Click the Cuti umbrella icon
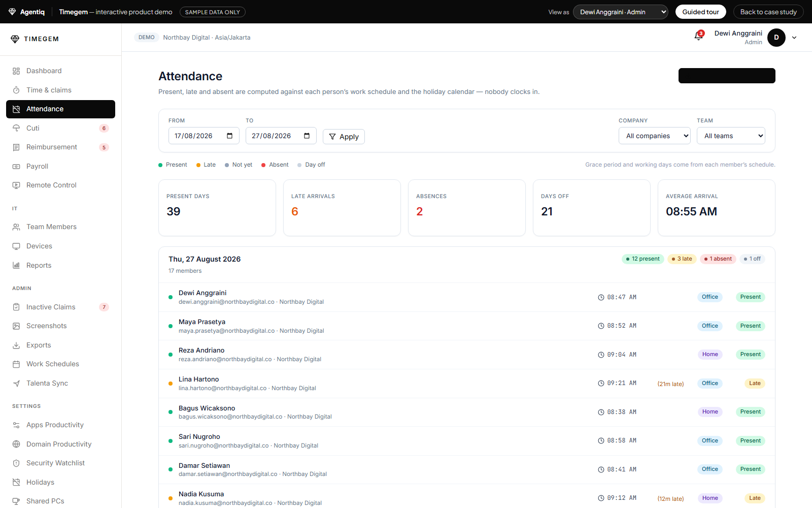This screenshot has width=812, height=508. pyautogui.click(x=16, y=128)
